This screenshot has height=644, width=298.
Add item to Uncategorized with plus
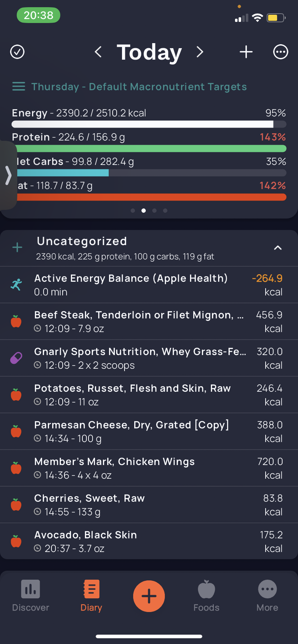17,247
